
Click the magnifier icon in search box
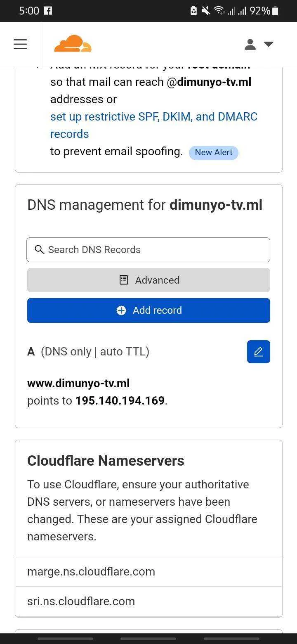[40, 250]
